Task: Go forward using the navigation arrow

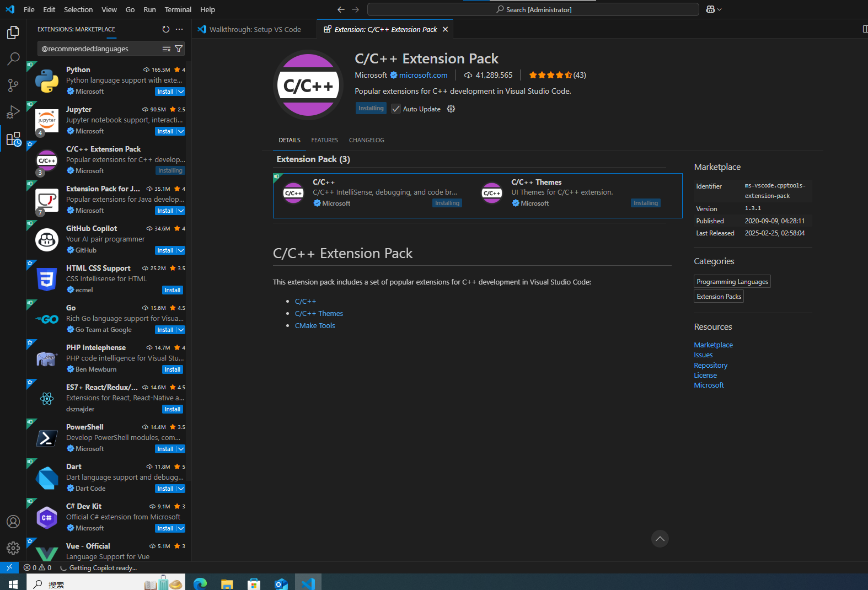Action: pyautogui.click(x=356, y=9)
